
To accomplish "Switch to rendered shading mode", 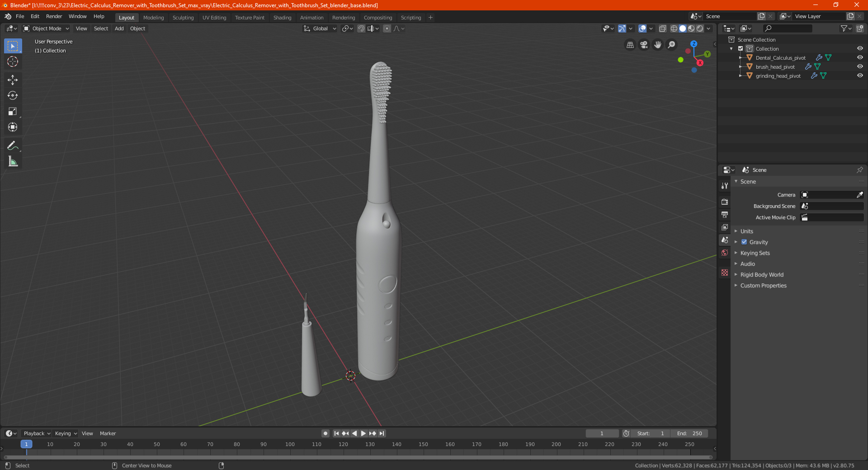I will click(700, 28).
